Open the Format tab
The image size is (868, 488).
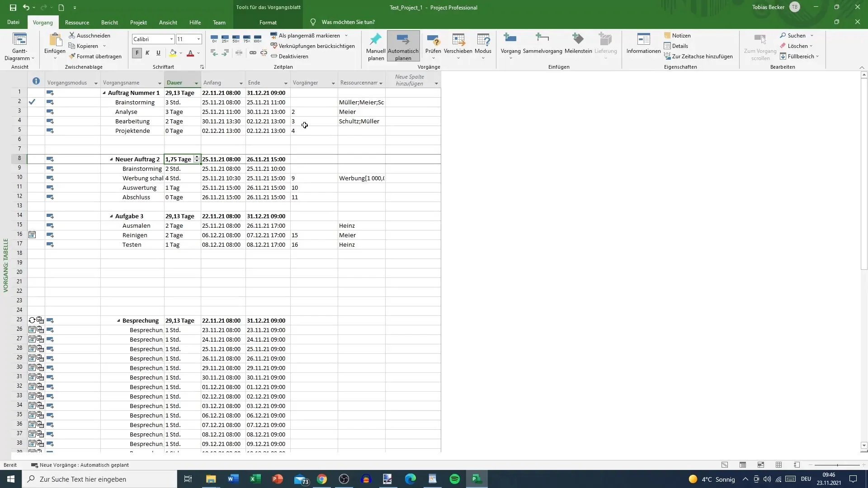tap(268, 22)
